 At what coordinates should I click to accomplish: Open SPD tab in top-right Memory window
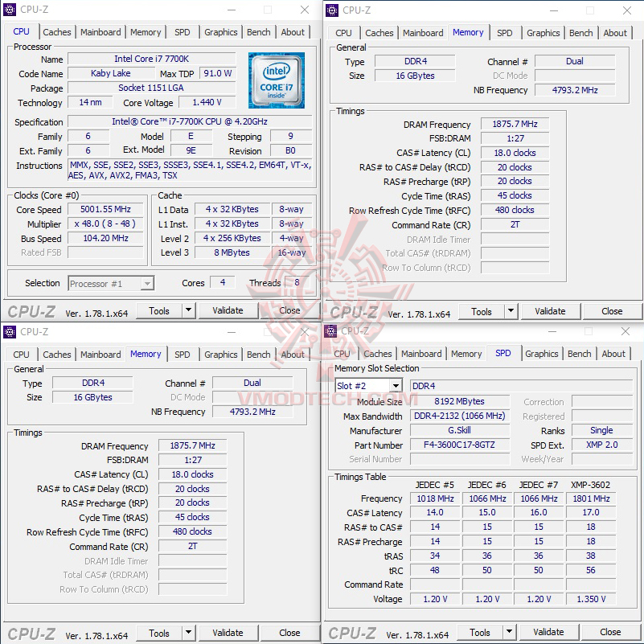tap(504, 33)
